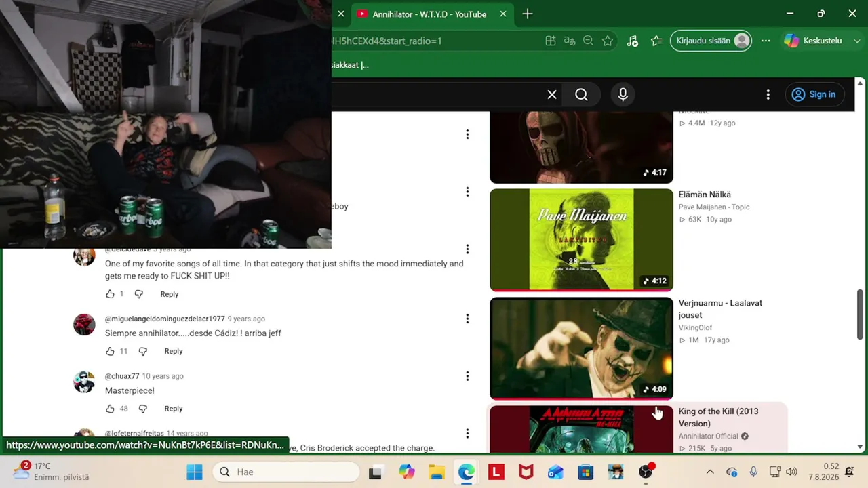Open YouTube settings three-dot menu beside Sign in
868x488 pixels.
point(768,95)
